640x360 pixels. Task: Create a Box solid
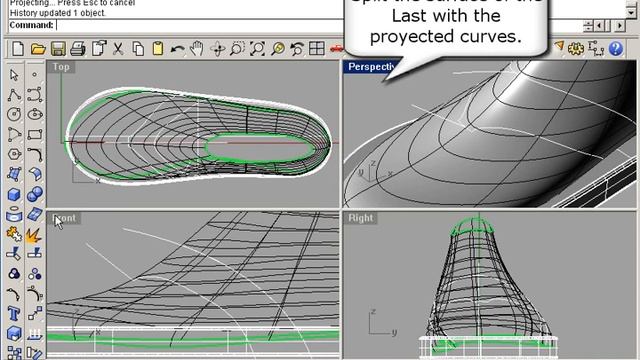click(x=14, y=194)
